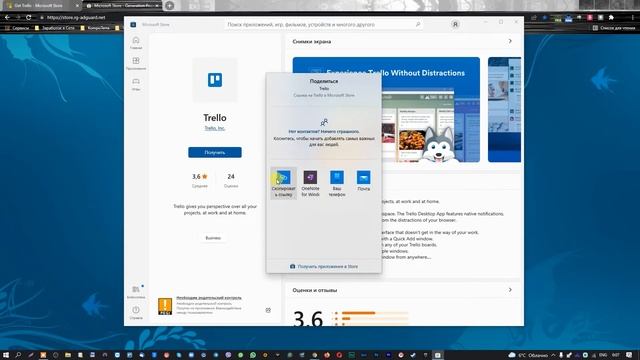Image resolution: width=640 pixels, height=360 pixels.
Task: Open Apps section in Store sidebar
Action: pyautogui.click(x=136, y=63)
